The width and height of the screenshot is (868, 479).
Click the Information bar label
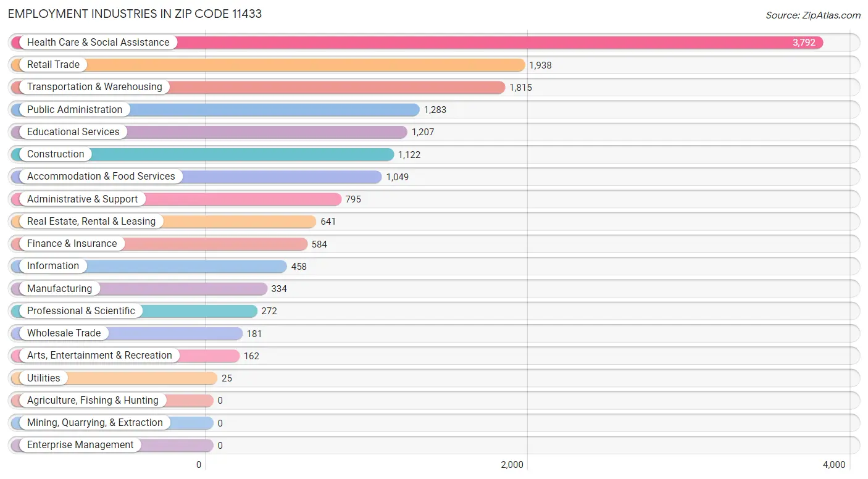point(53,266)
